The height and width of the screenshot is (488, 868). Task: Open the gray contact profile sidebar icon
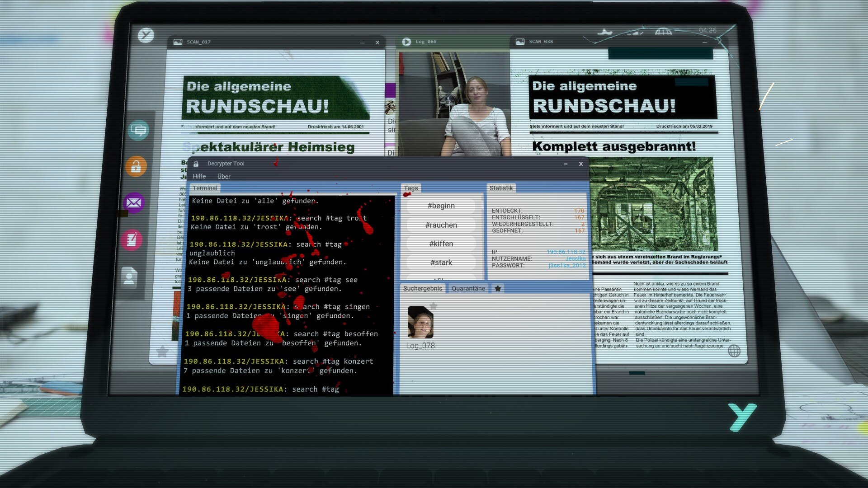129,277
